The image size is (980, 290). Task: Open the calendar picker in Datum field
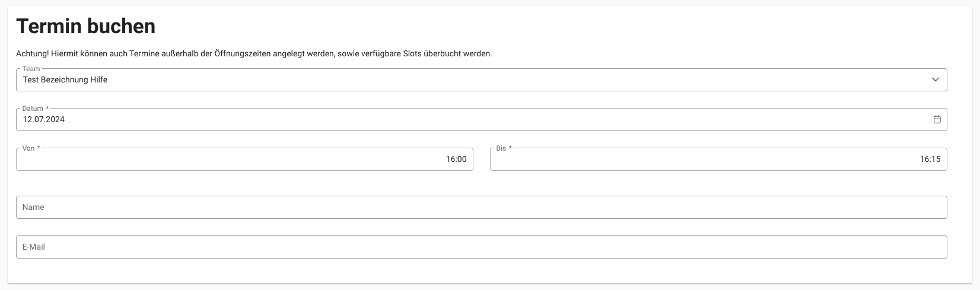click(937, 119)
